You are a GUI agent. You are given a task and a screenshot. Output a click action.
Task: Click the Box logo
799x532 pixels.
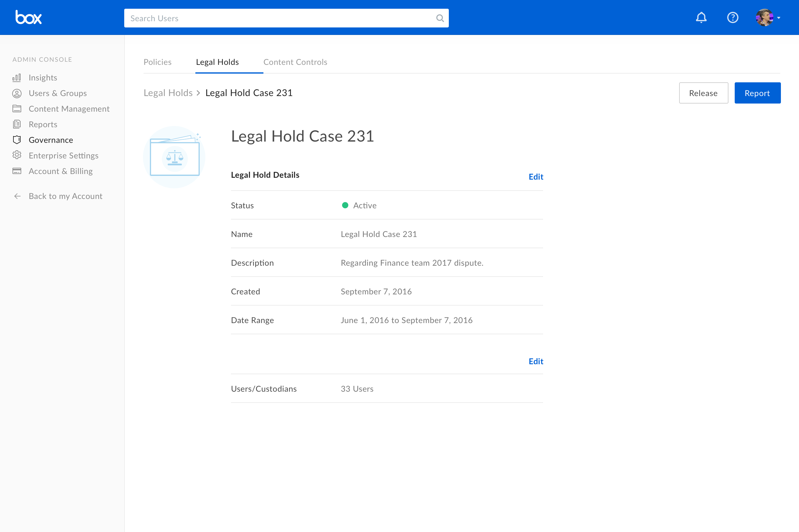pyautogui.click(x=28, y=17)
